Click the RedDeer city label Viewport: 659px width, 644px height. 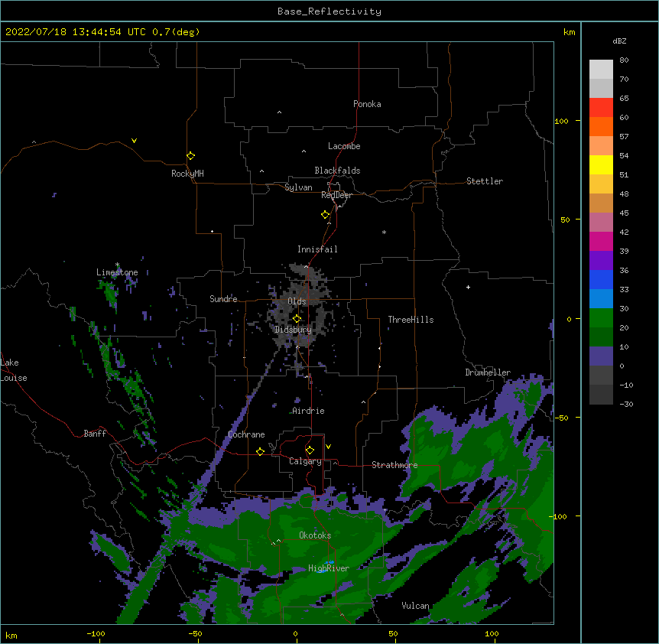336,195
